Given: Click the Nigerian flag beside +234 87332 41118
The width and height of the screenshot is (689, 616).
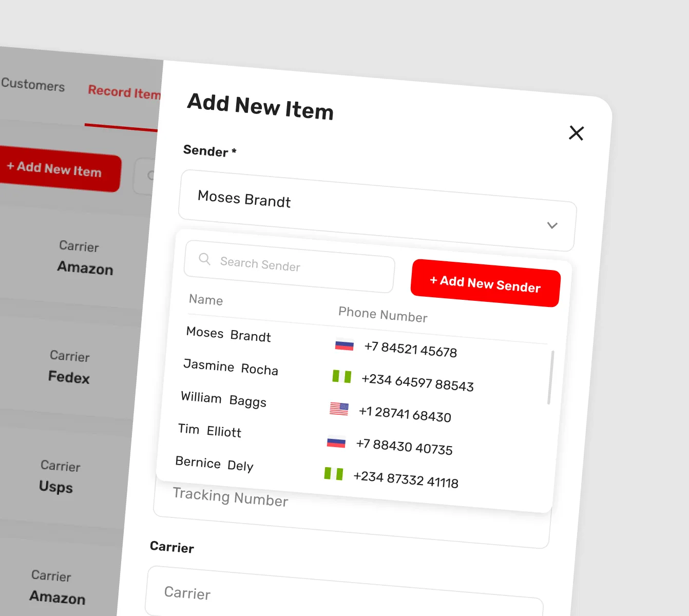Looking at the screenshot, I should pos(333,473).
